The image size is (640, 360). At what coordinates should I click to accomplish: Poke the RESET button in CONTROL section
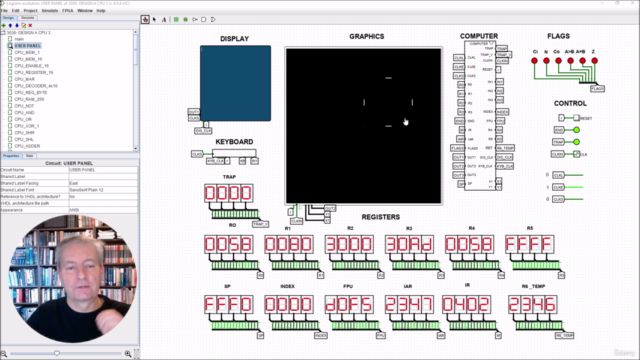[x=576, y=118]
